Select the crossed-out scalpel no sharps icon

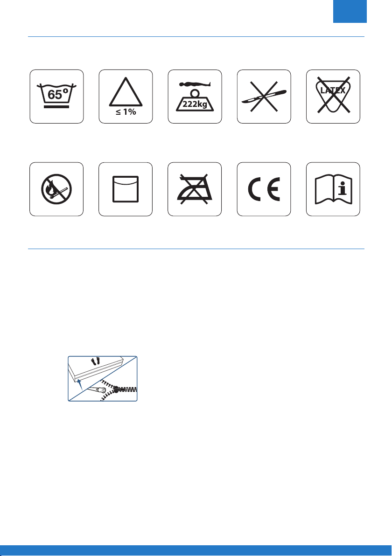tap(264, 97)
